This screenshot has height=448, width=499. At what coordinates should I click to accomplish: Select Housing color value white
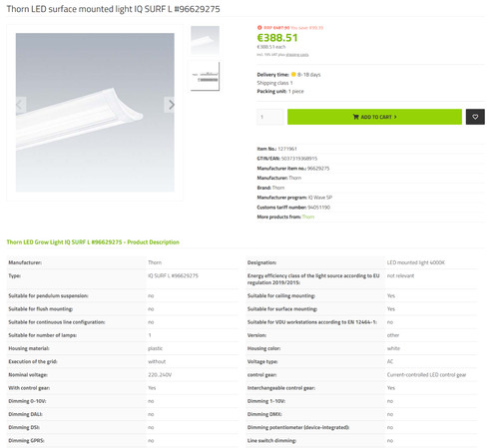coord(393,348)
